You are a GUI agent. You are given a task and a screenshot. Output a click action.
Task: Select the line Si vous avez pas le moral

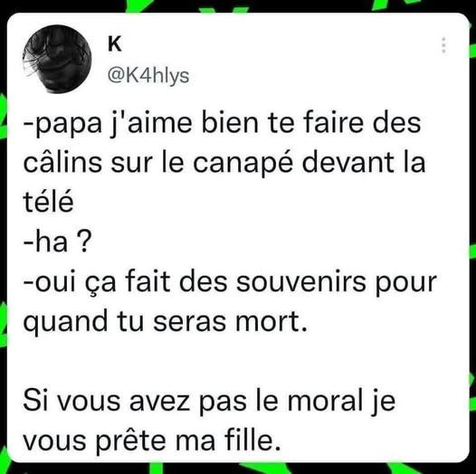[209, 401]
